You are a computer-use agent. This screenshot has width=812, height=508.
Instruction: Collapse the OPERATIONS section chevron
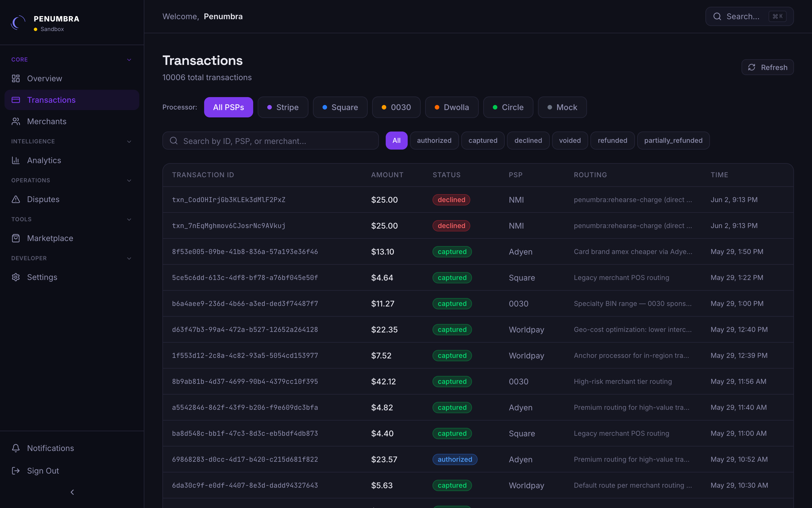[129, 180]
